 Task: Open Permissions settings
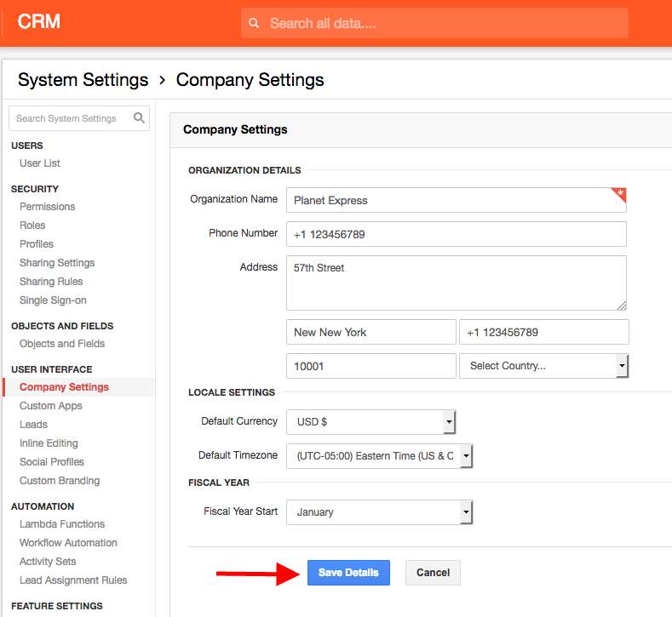click(x=47, y=207)
